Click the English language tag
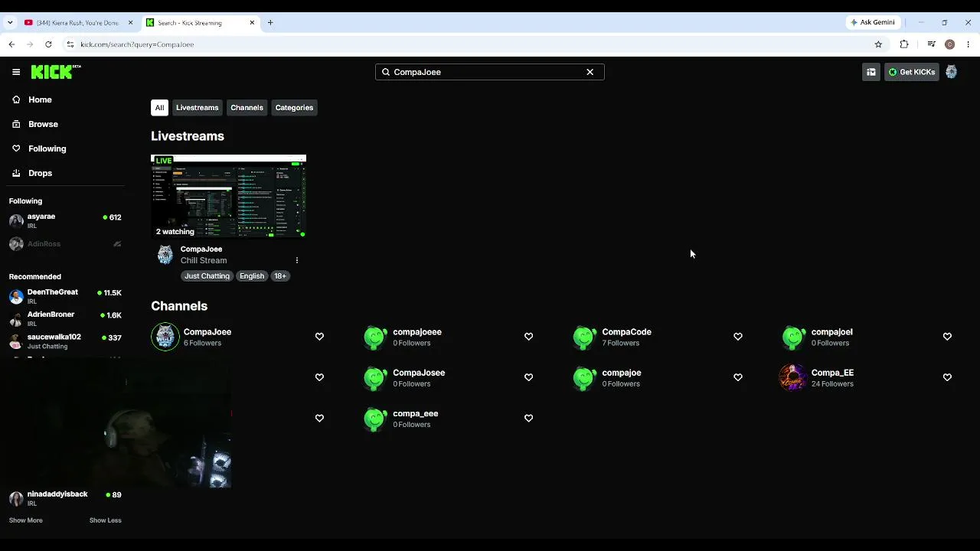980x551 pixels. tap(252, 276)
